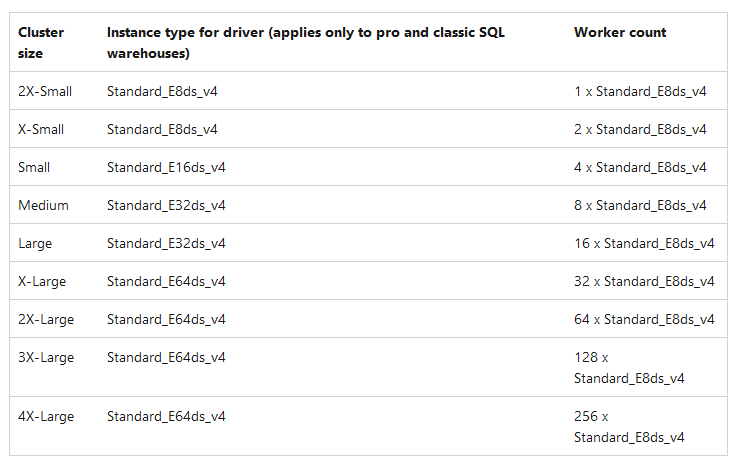This screenshot has height=463, width=732.
Task: Select the "2X-Large" cluster size cell
Action: [46, 319]
